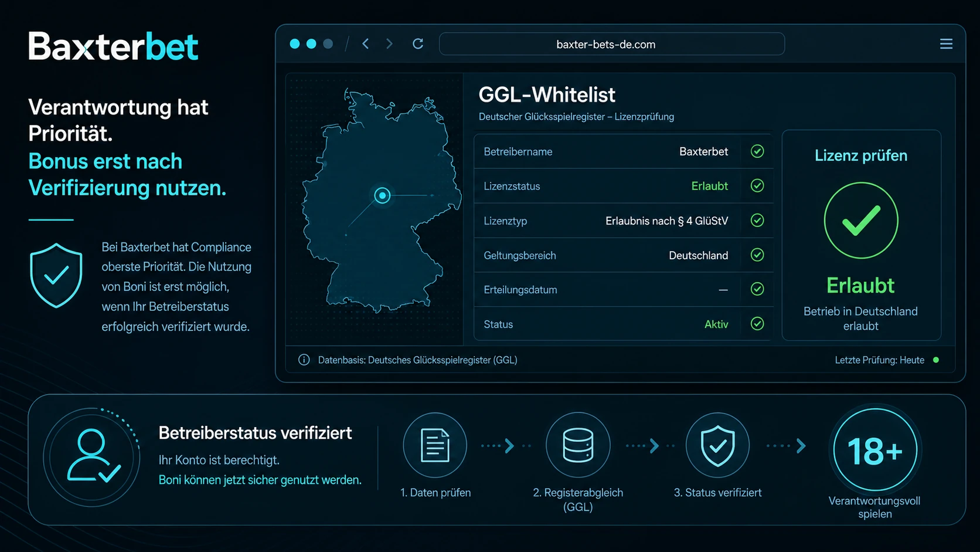The width and height of the screenshot is (980, 552).
Task: Click the browser back arrow
Action: click(x=365, y=44)
